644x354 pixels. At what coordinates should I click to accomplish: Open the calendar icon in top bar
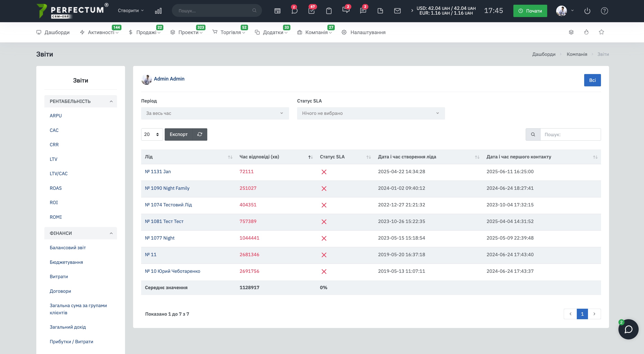[x=277, y=11]
